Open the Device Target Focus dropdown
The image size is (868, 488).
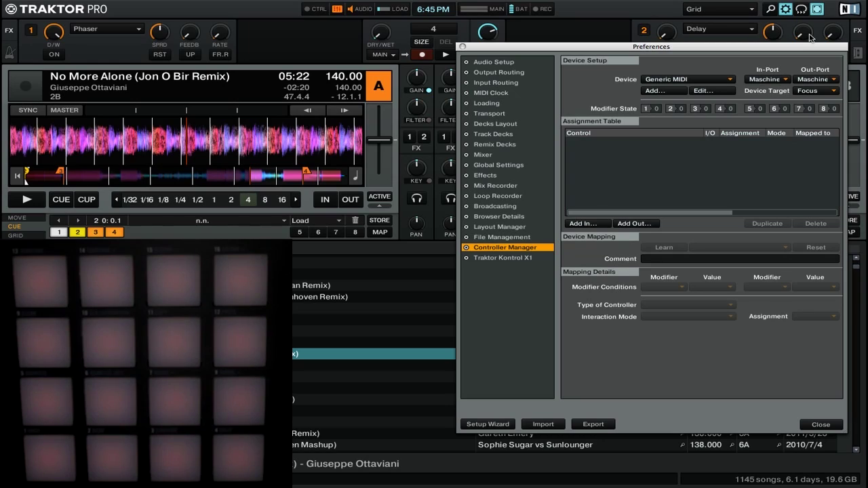pyautogui.click(x=816, y=91)
